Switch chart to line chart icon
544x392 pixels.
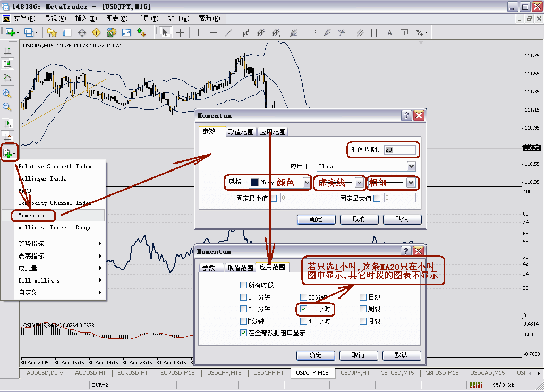pos(7,78)
